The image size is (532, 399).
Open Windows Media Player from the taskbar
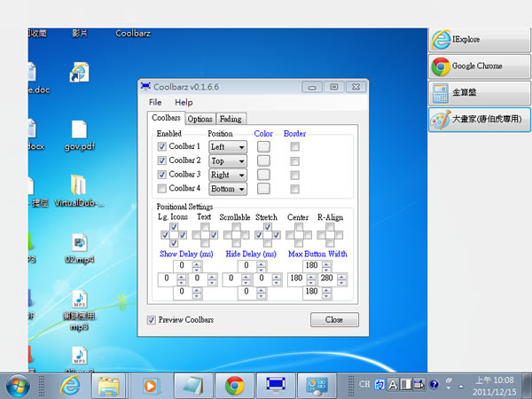coord(151,386)
